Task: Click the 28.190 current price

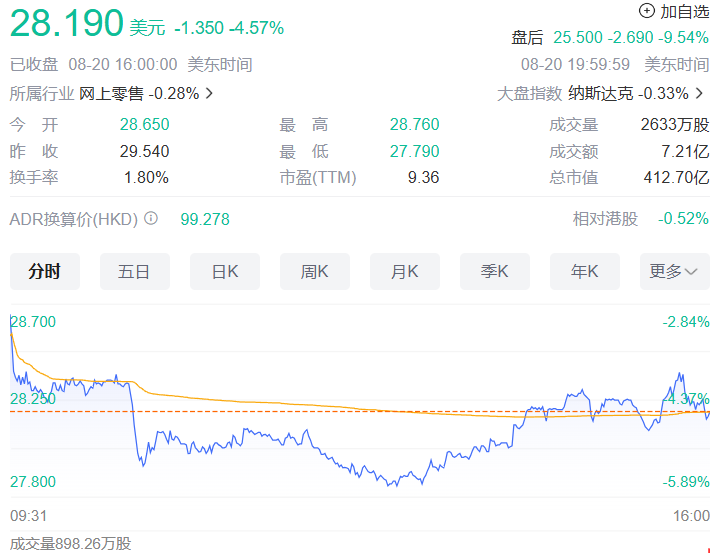Action: (x=67, y=24)
